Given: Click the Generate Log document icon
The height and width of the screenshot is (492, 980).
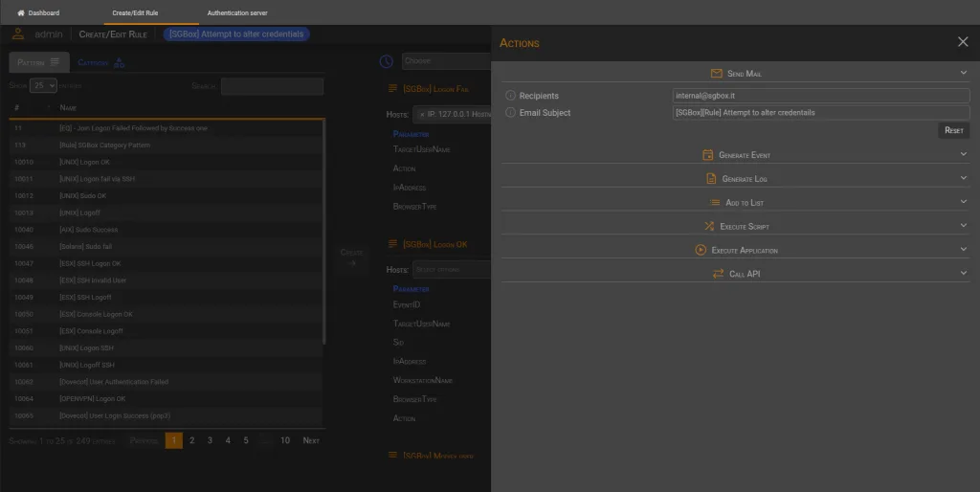Looking at the screenshot, I should tap(711, 178).
